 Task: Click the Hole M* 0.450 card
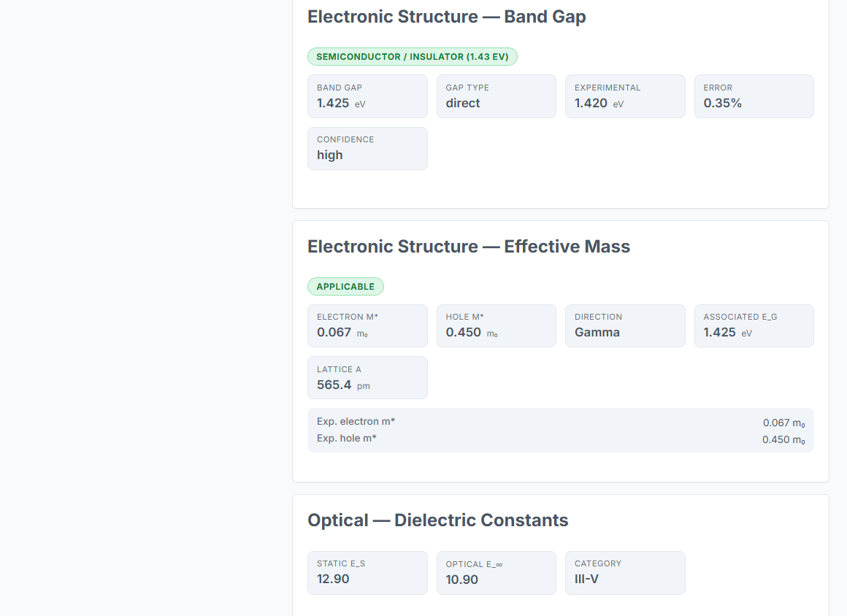(x=497, y=326)
